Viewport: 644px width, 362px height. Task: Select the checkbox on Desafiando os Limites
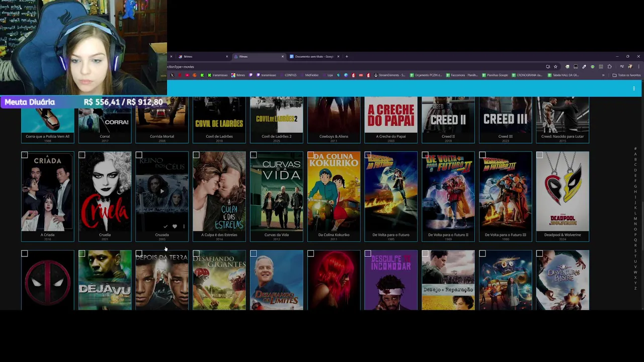coord(254,253)
